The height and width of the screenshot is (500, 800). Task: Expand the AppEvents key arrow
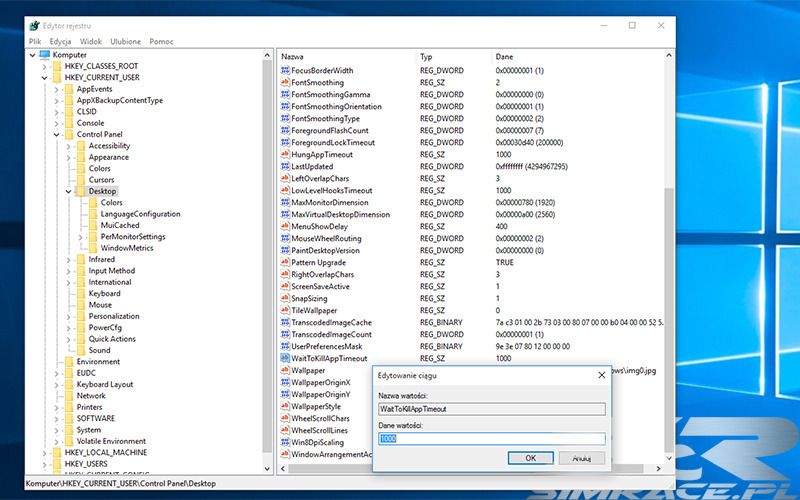[x=56, y=89]
